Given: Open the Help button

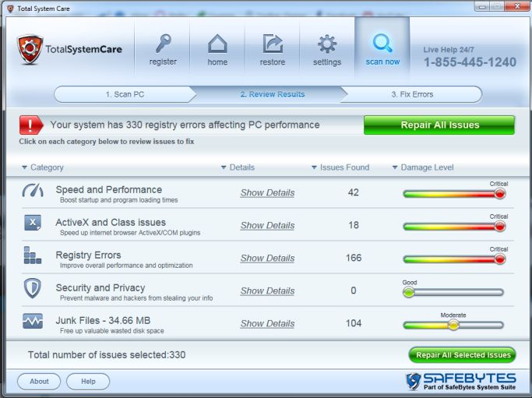Looking at the screenshot, I should [88, 382].
